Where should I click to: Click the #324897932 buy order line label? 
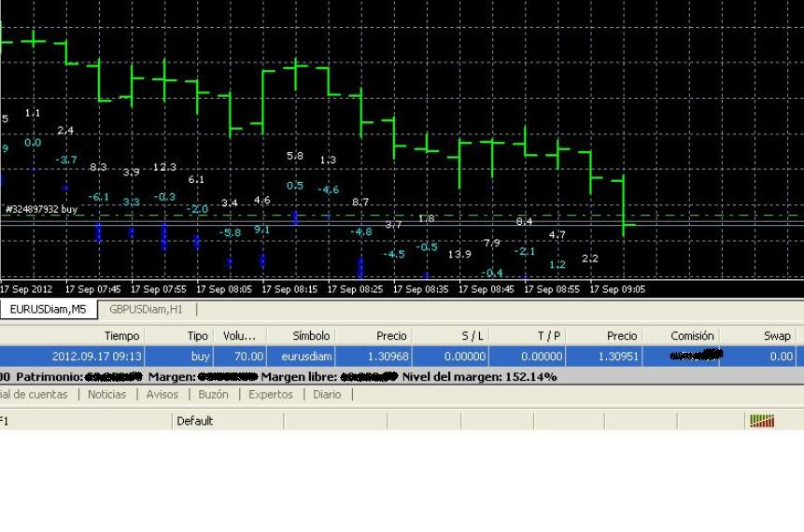coord(41,209)
